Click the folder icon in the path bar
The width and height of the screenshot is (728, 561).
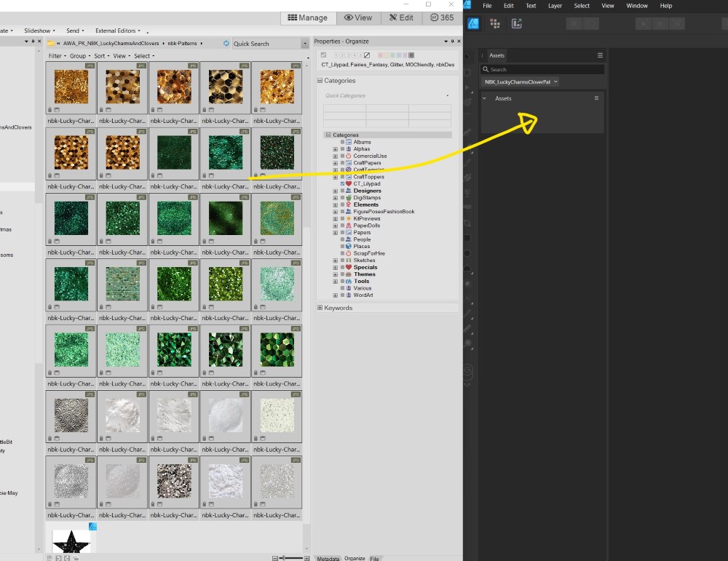pos(51,43)
